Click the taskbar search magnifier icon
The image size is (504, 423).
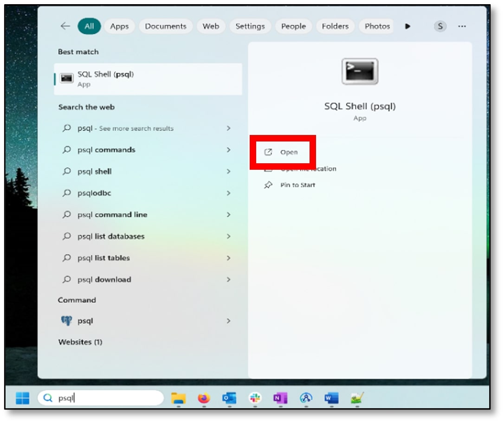[x=48, y=398]
